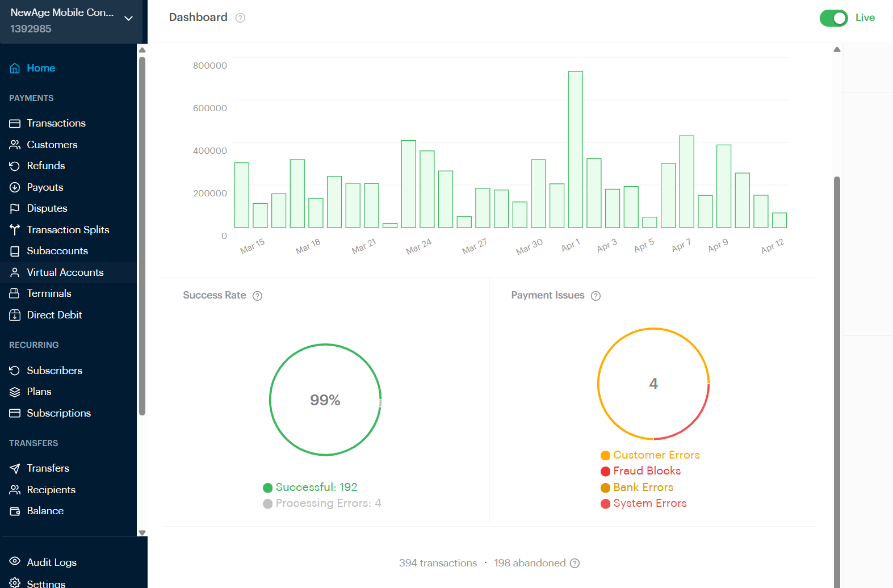Image resolution: width=893 pixels, height=588 pixels.
Task: Select the tallest Apr 1 chart bar
Action: (x=575, y=149)
